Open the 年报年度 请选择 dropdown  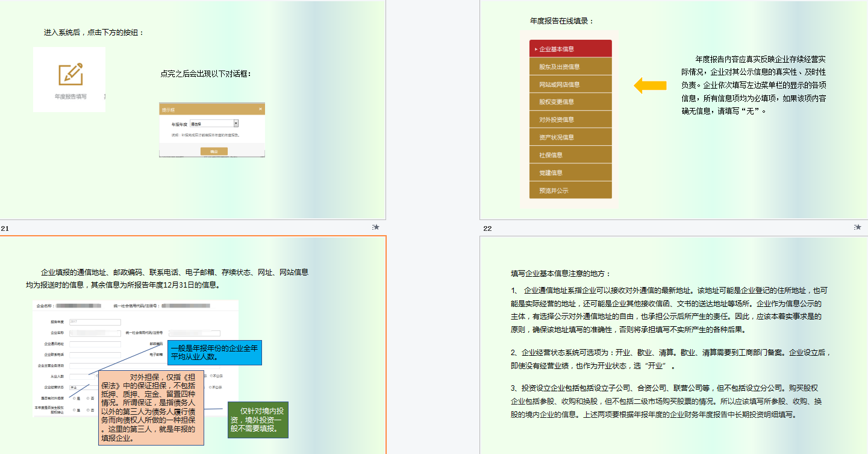(x=214, y=123)
